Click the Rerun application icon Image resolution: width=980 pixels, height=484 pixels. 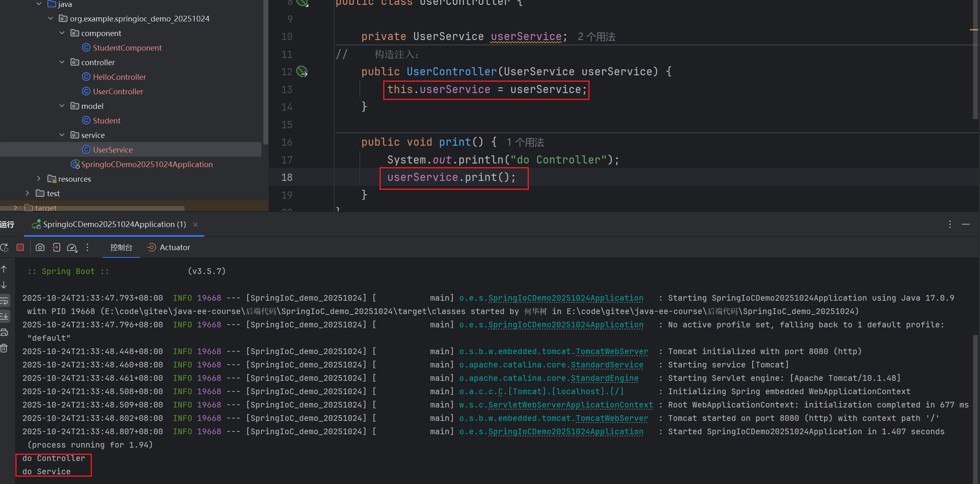[x=4, y=247]
